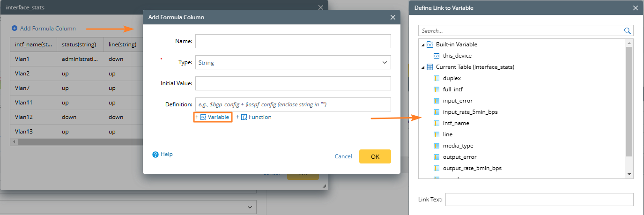Open the Type dropdown

(x=293, y=62)
